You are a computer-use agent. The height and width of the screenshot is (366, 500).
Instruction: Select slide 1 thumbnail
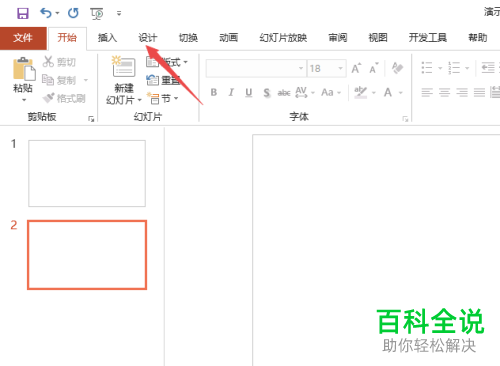pos(87,173)
